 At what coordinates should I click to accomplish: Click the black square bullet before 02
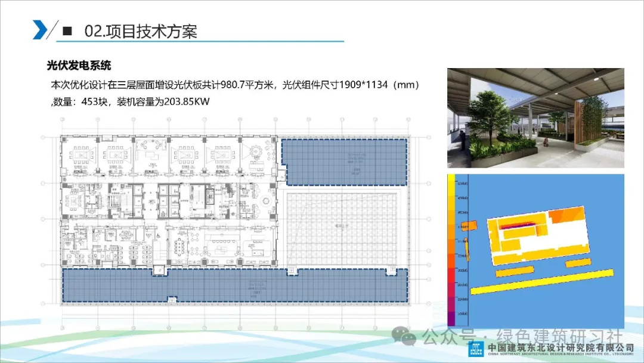click(67, 30)
